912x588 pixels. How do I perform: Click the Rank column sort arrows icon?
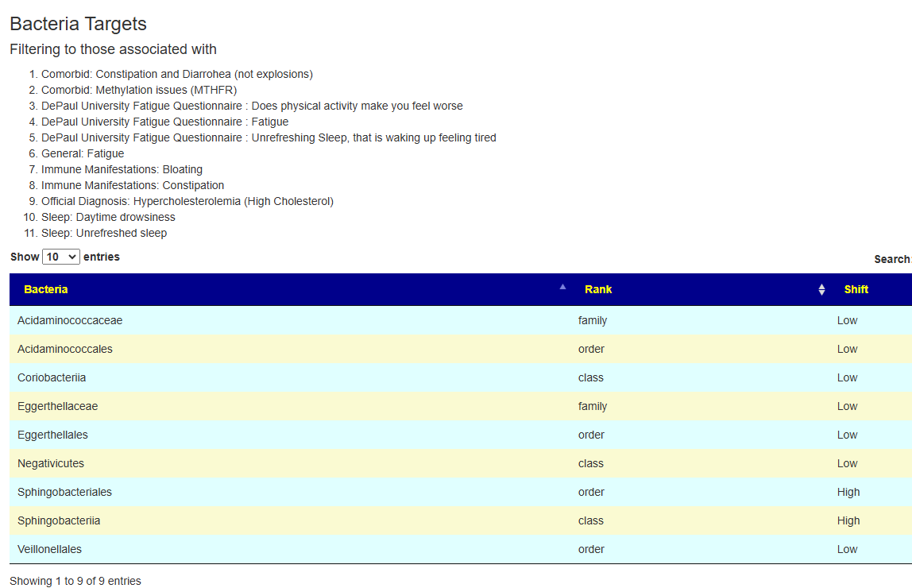tap(821, 290)
